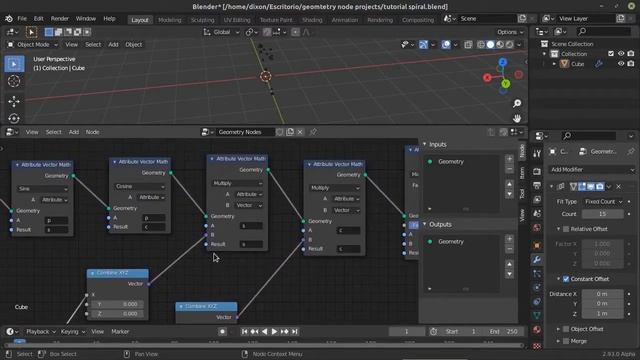This screenshot has width=640, height=360.
Task: Disable the Constant Offset checkbox
Action: tap(566, 279)
